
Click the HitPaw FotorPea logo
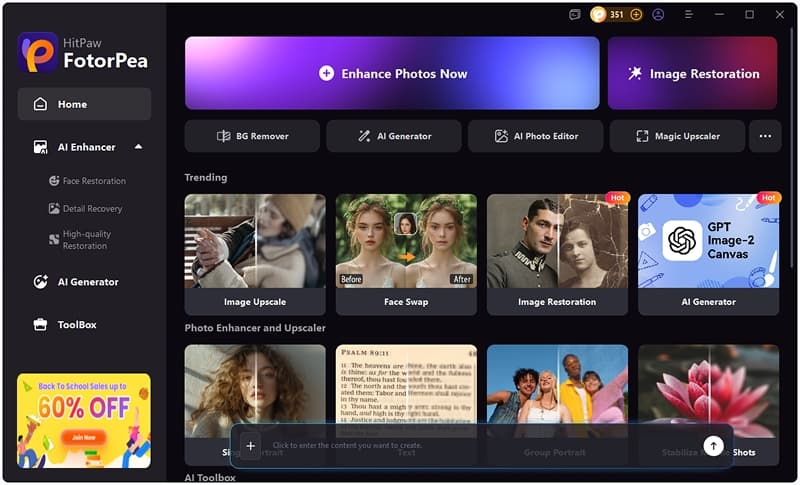click(x=84, y=53)
